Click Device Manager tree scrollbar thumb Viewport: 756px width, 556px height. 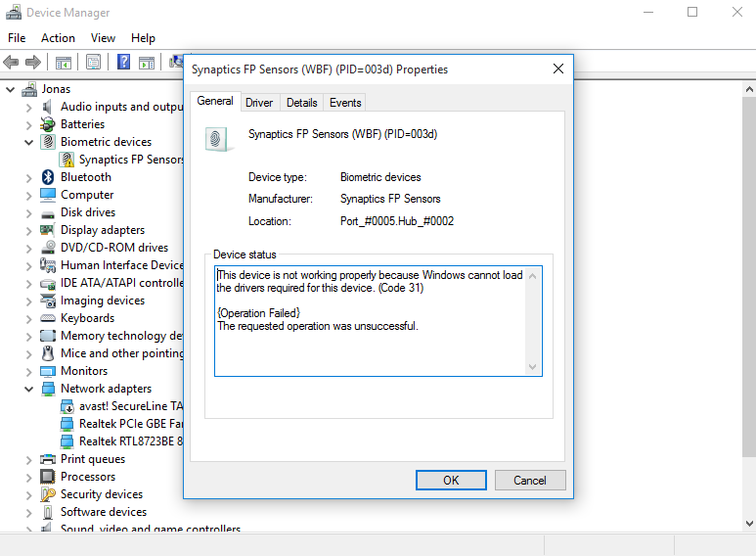(x=749, y=277)
